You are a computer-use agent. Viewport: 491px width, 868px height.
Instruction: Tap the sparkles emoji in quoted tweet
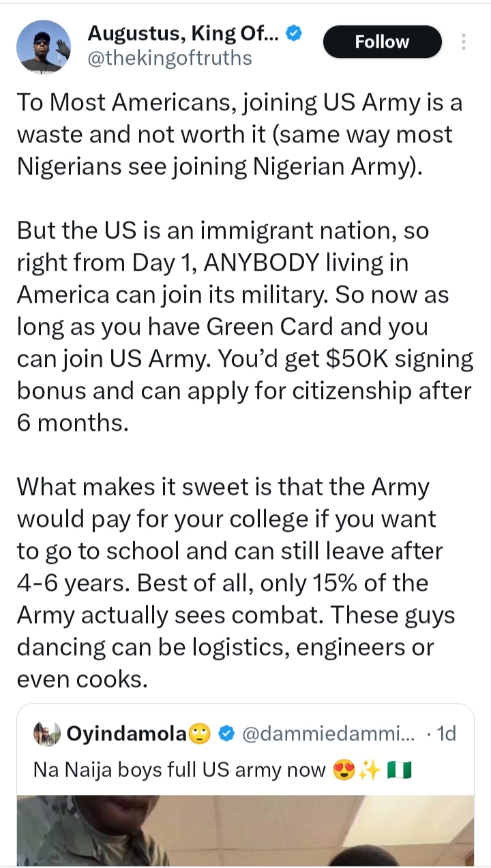click(x=369, y=771)
